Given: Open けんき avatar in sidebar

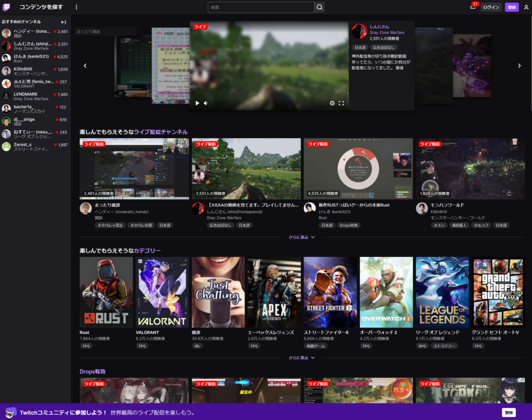Looking at the screenshot, I should tap(6, 58).
